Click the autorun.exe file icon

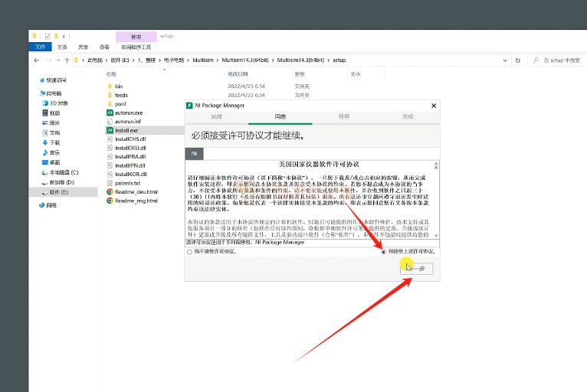110,113
